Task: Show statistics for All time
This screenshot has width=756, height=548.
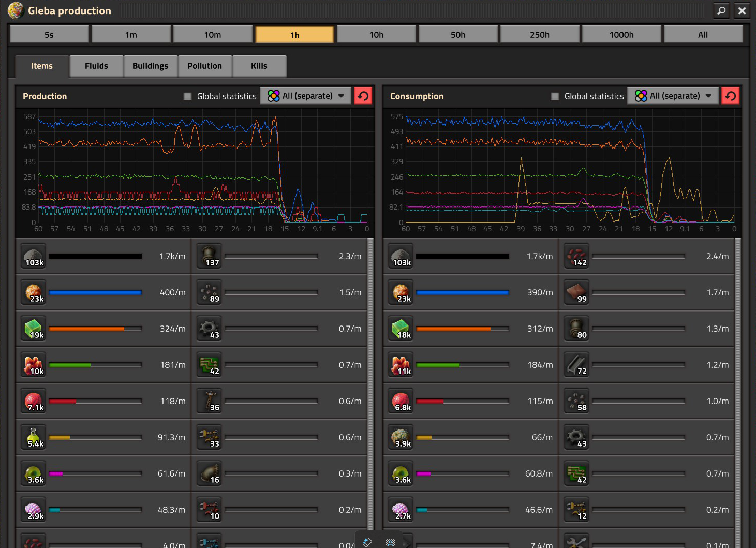Action: (x=703, y=35)
